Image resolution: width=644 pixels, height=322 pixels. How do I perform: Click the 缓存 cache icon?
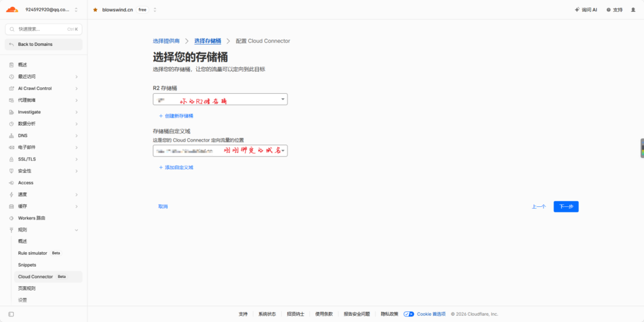(x=11, y=206)
